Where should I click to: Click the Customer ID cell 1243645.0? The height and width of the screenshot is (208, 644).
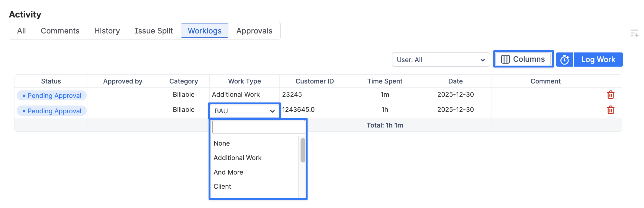tap(298, 110)
